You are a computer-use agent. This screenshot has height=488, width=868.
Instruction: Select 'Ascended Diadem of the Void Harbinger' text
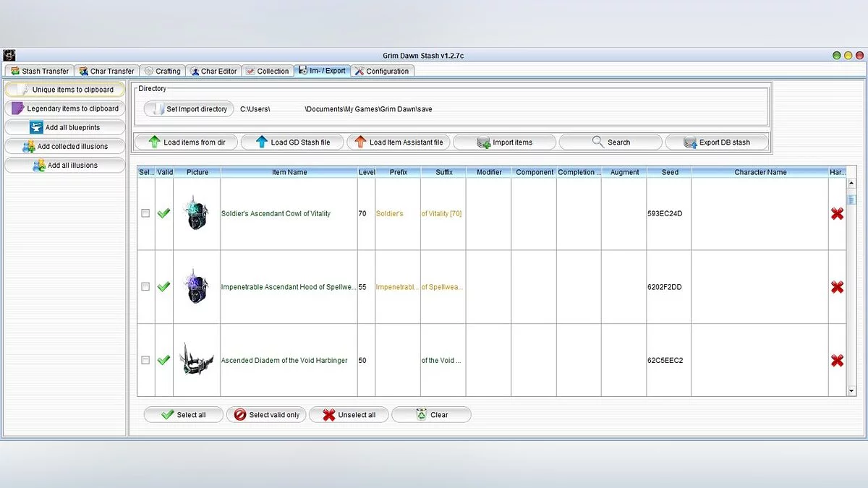point(284,360)
